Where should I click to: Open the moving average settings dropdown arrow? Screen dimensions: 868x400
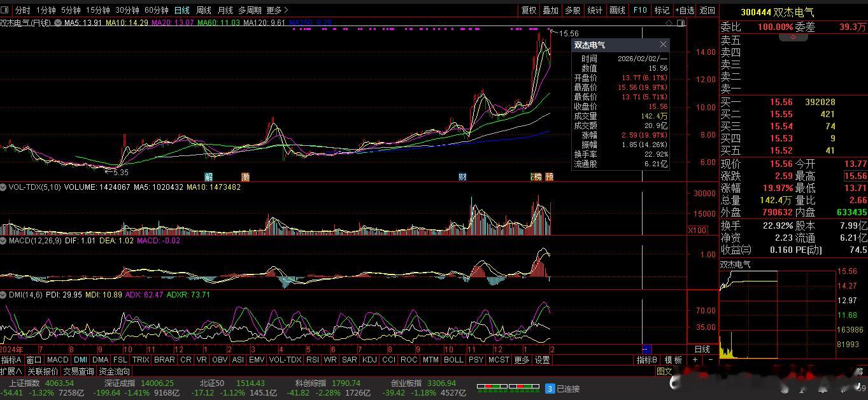[58, 23]
